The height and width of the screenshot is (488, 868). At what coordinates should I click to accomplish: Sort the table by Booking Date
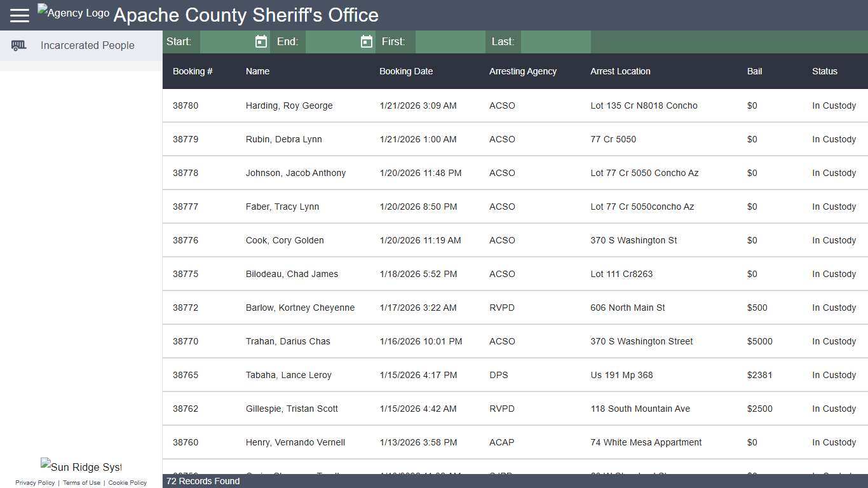(x=406, y=71)
